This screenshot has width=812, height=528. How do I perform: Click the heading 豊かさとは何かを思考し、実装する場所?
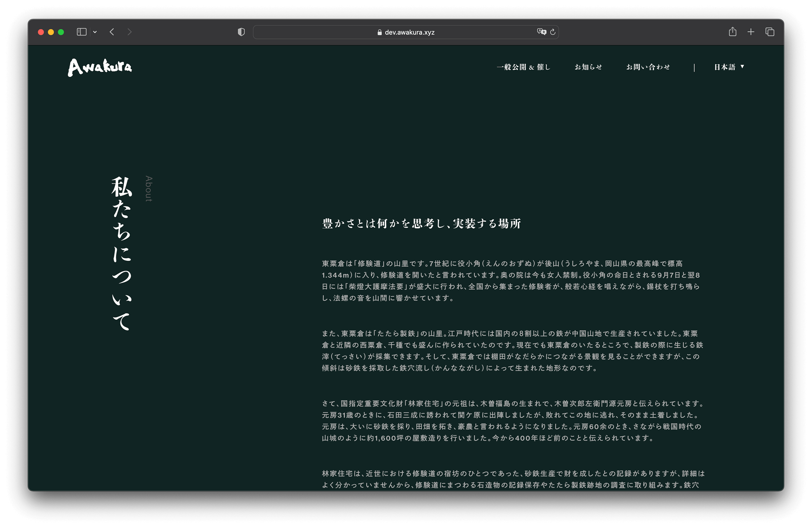pyautogui.click(x=421, y=224)
